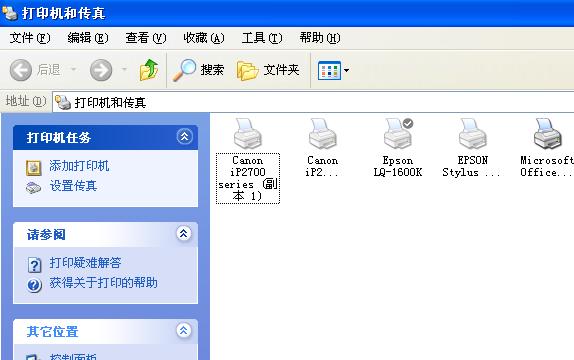Select the Microsoft Office printer icon

click(x=548, y=134)
